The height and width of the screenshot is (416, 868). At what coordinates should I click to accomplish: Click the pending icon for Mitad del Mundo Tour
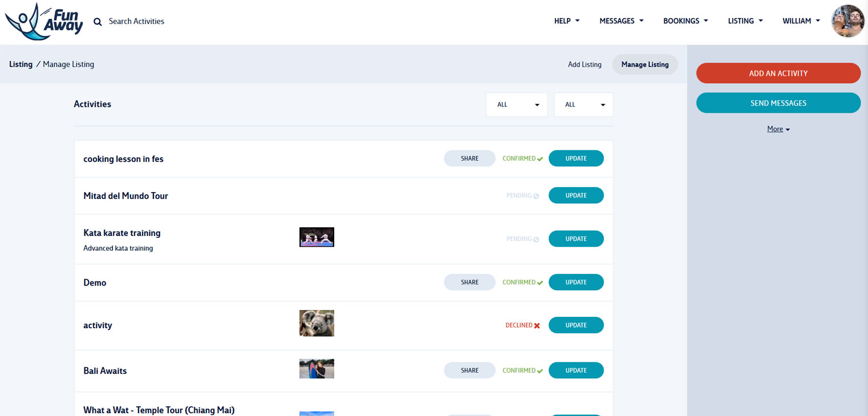point(536,196)
